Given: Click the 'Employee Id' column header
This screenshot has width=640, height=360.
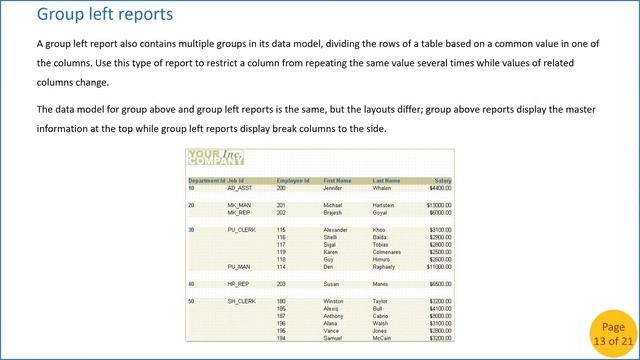Looking at the screenshot, I should pyautogui.click(x=293, y=180).
